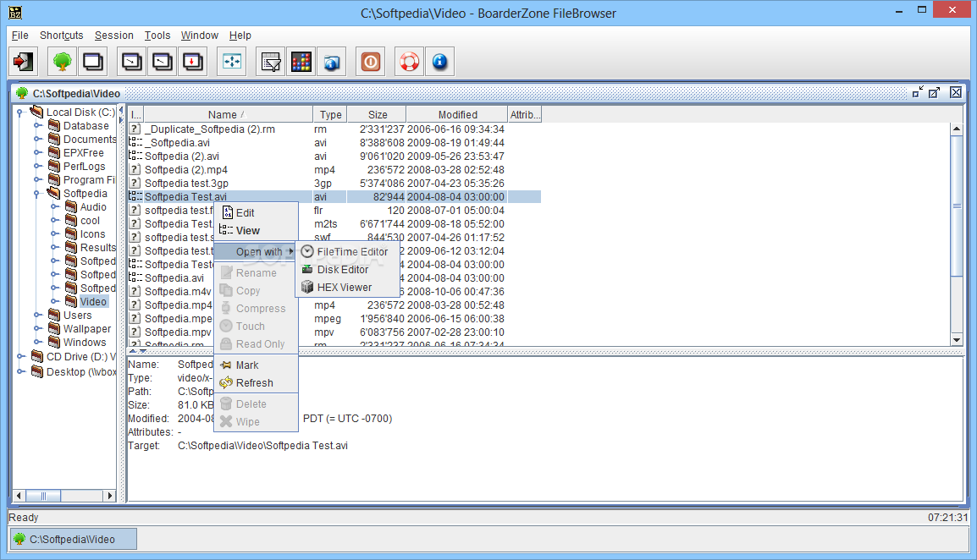Click the red lifebuoy help icon
Image resolution: width=977 pixels, height=560 pixels.
click(410, 62)
